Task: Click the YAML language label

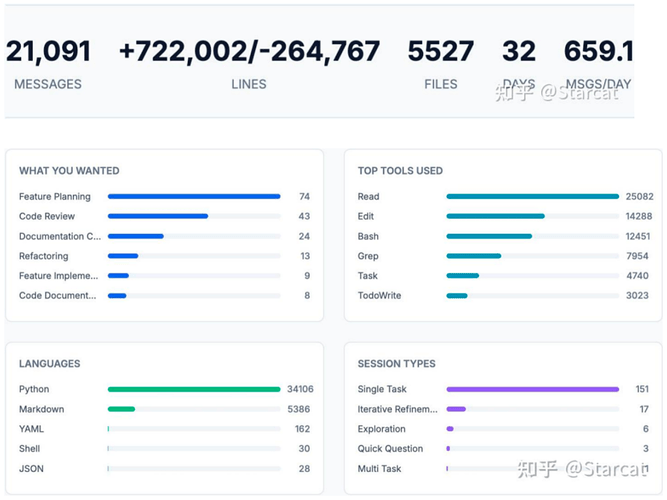Action: (31, 429)
